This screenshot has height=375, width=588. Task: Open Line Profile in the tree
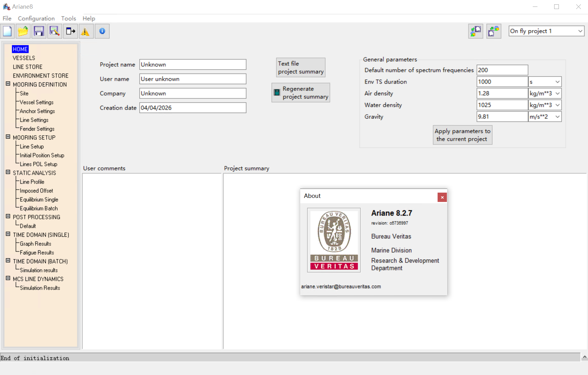point(32,182)
